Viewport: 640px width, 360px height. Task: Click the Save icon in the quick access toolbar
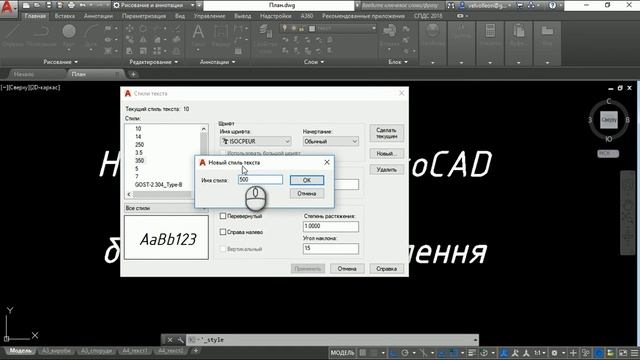tap(49, 5)
